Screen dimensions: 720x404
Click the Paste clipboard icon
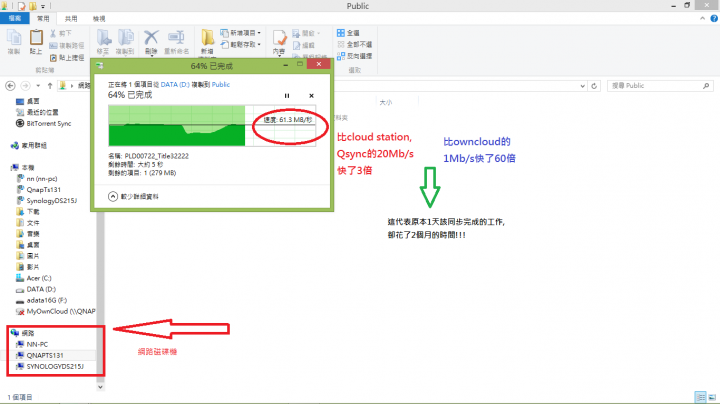(x=36, y=38)
